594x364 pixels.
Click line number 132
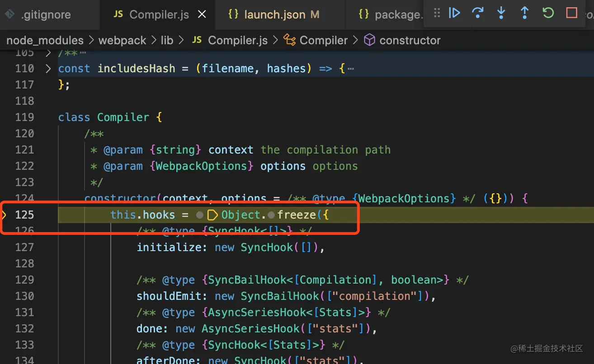coord(24,329)
